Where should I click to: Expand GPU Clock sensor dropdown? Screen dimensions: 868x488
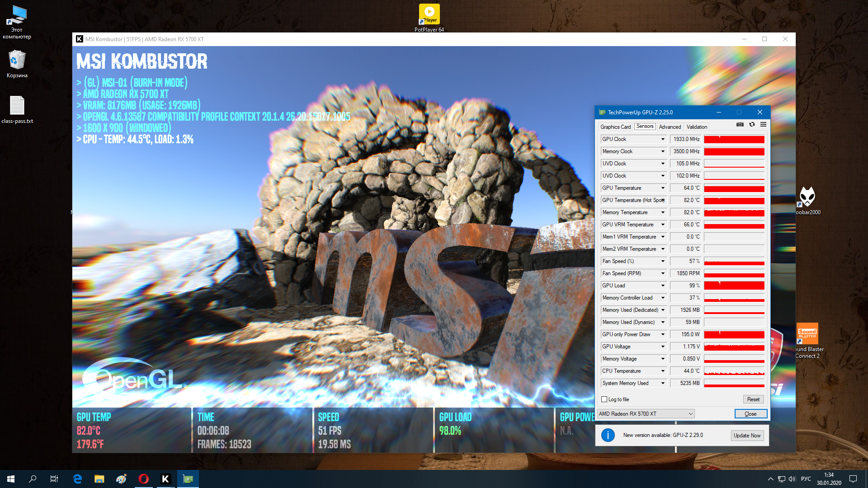coord(663,139)
